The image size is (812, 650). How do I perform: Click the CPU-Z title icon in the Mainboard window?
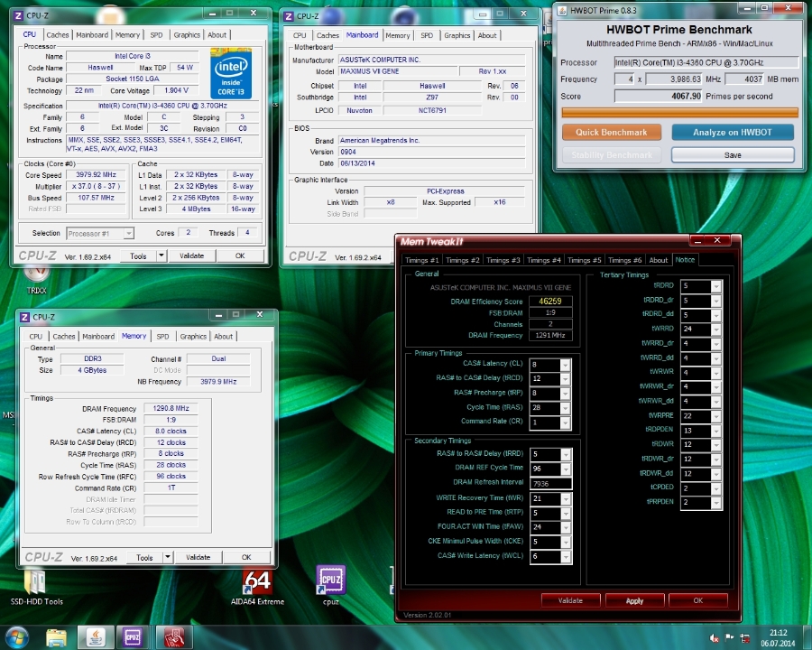point(289,16)
